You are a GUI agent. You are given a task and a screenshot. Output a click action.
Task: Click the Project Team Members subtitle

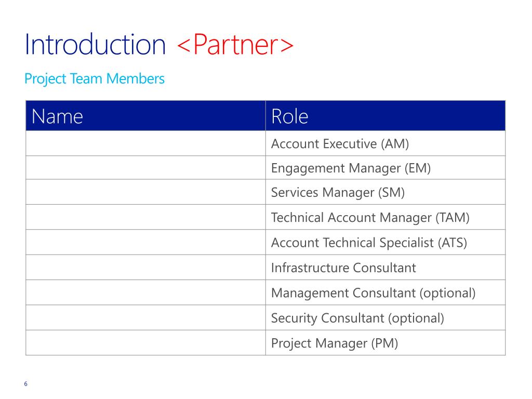[95, 79]
